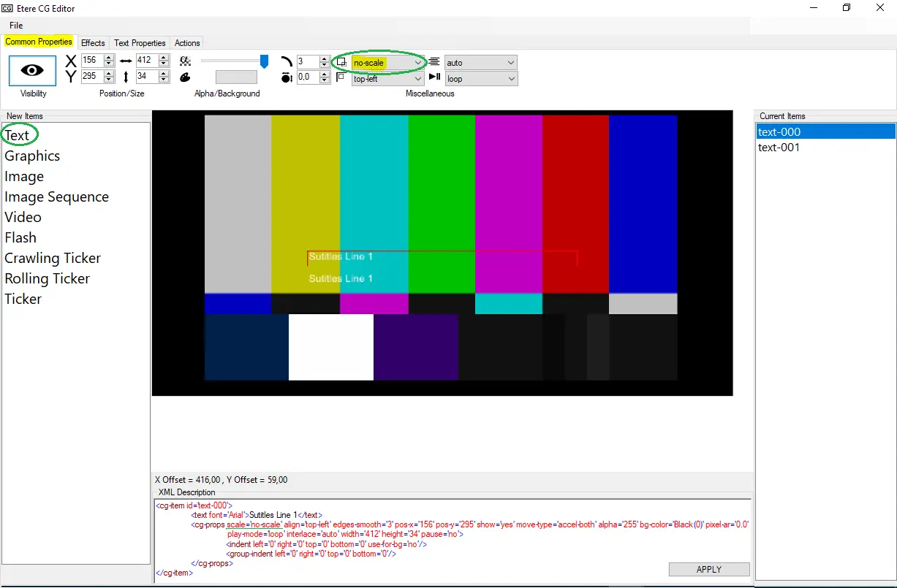Image resolution: width=897 pixels, height=588 pixels.
Task: Switch to the Effects tab
Action: (x=93, y=43)
